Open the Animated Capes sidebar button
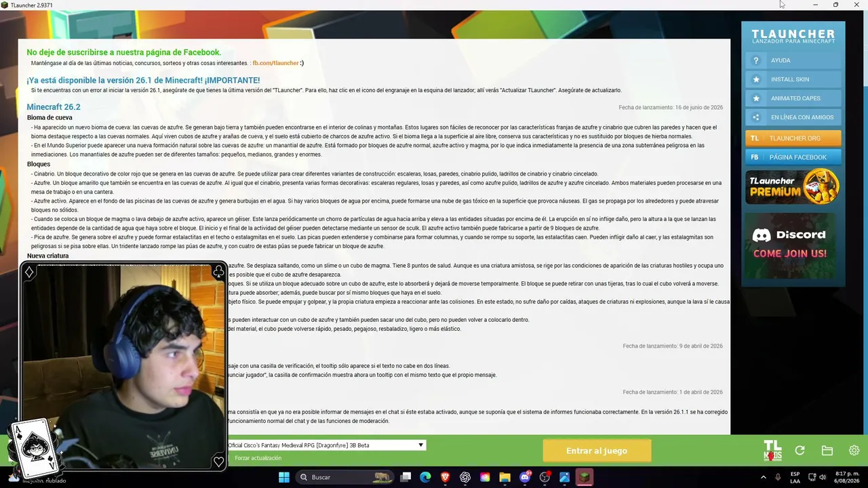868x488 pixels. tap(793, 98)
